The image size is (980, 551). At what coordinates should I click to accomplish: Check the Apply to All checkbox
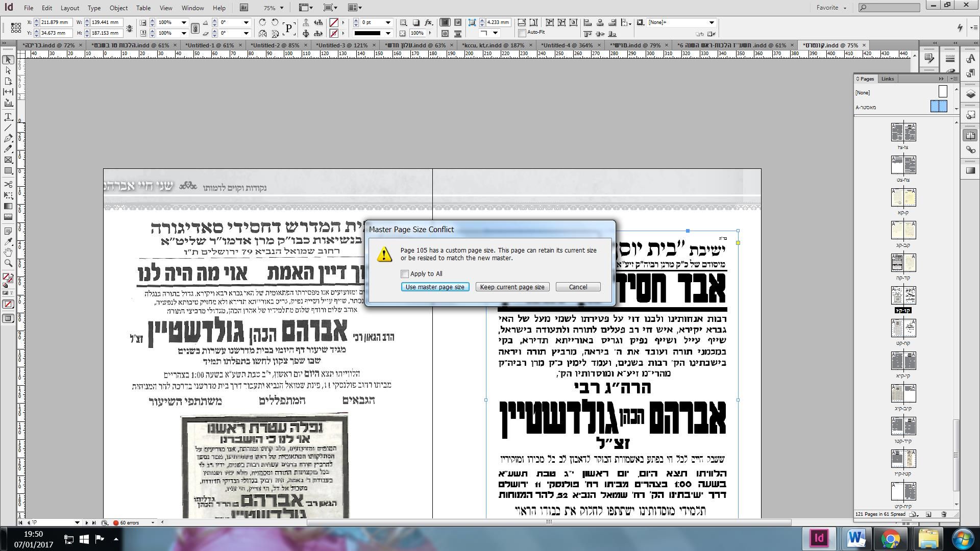click(405, 274)
